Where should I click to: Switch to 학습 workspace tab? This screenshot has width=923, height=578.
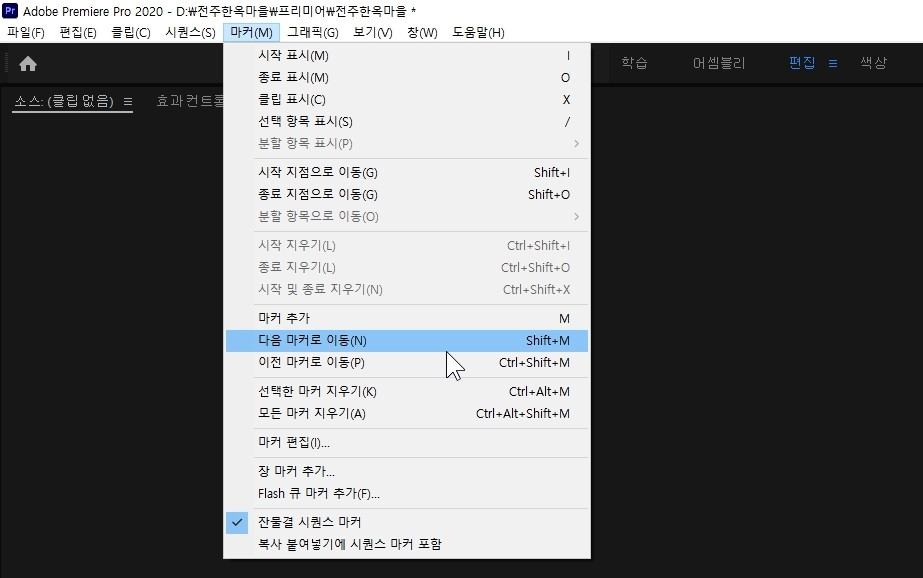pos(635,63)
